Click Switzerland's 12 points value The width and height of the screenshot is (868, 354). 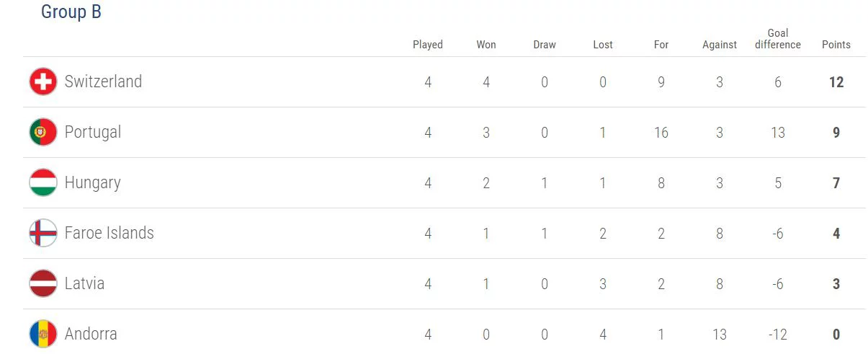pyautogui.click(x=836, y=82)
